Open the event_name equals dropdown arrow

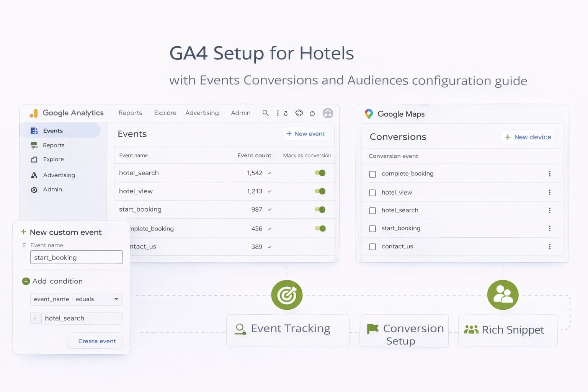click(116, 299)
